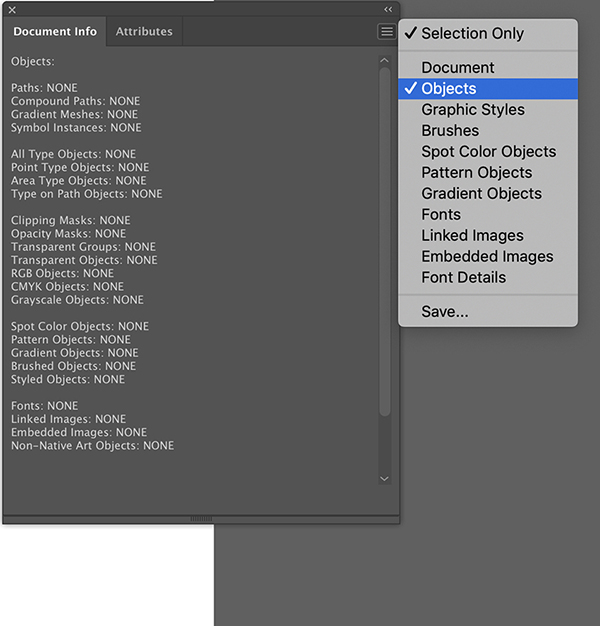Choose Pattern Objects menu item
Screen dimensions: 600x626
tap(476, 173)
